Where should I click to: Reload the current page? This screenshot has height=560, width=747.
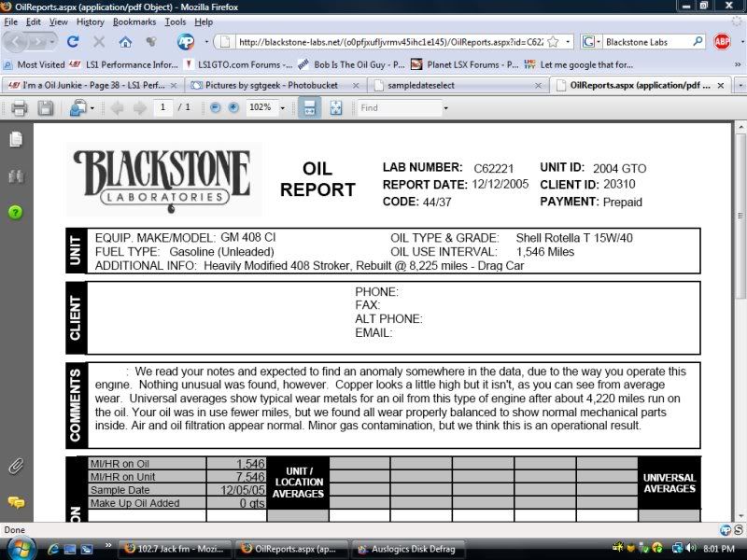click(73, 42)
